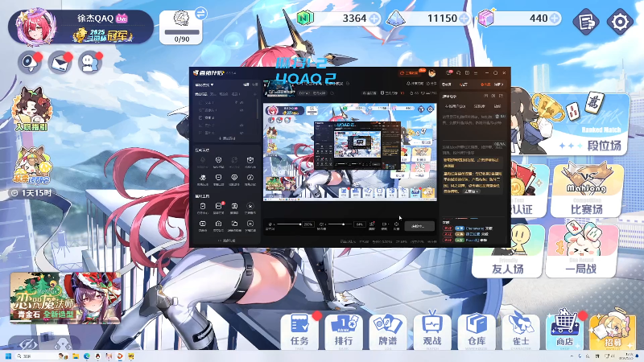644x362 pixels.
Task: Click the swap arrows on the 0/90 card
Action: tap(201, 14)
